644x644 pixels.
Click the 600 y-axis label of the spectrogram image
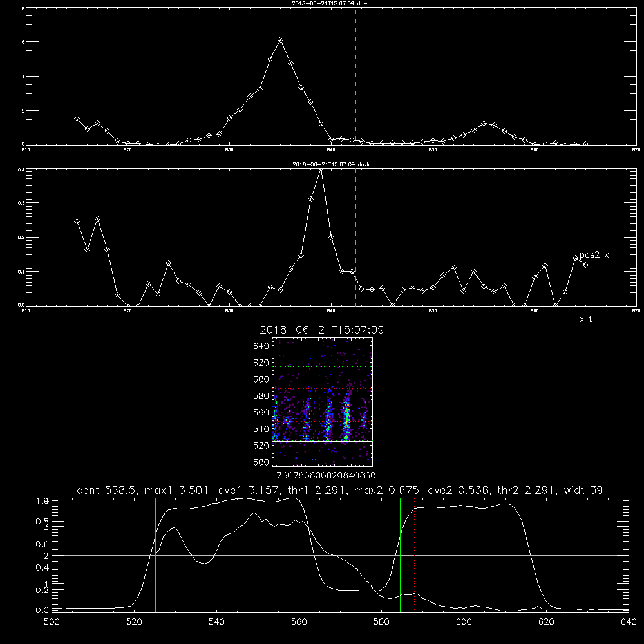[261, 379]
